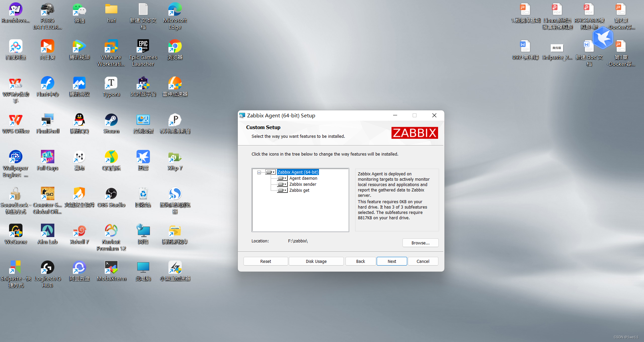Select the Microsoft Edge desktop icon
The image size is (644, 342).
175,16
